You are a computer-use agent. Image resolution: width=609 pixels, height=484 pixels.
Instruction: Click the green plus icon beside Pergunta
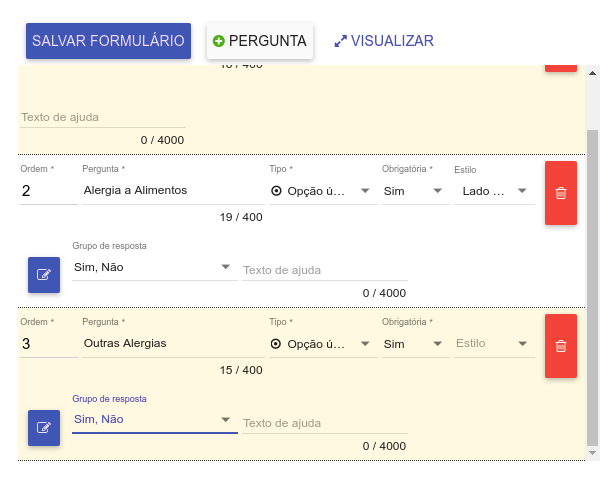click(219, 41)
